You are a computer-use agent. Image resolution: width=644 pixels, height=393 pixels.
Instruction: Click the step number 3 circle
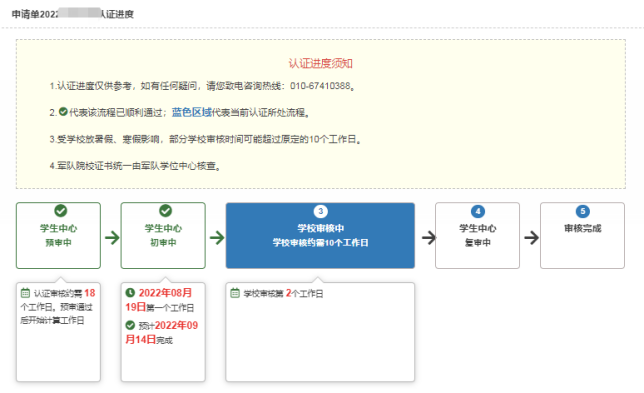point(320,211)
